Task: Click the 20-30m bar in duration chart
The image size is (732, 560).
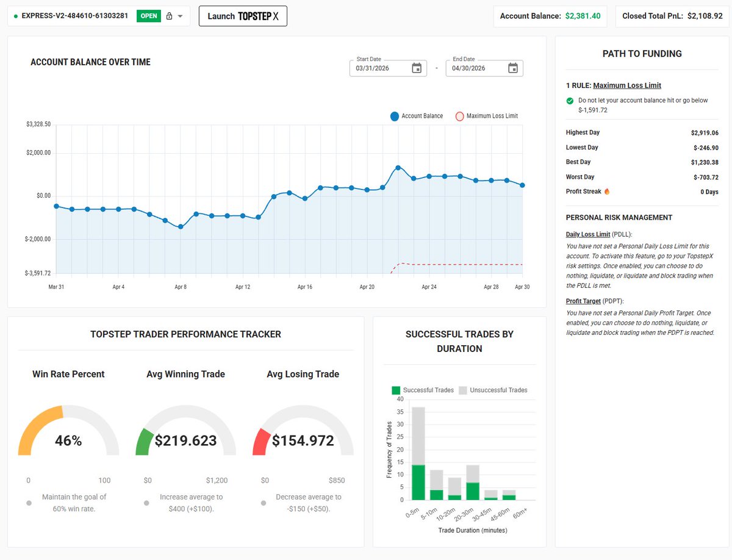Action: click(473, 482)
